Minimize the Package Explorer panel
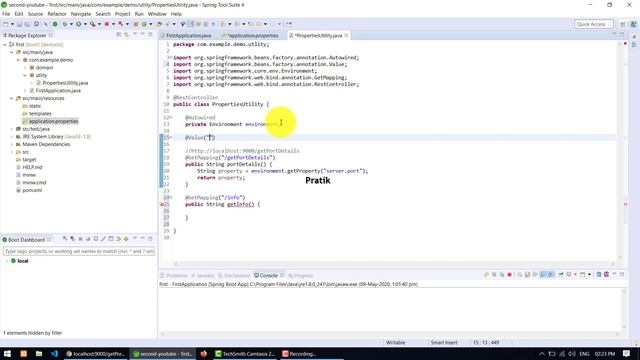 tap(142, 35)
